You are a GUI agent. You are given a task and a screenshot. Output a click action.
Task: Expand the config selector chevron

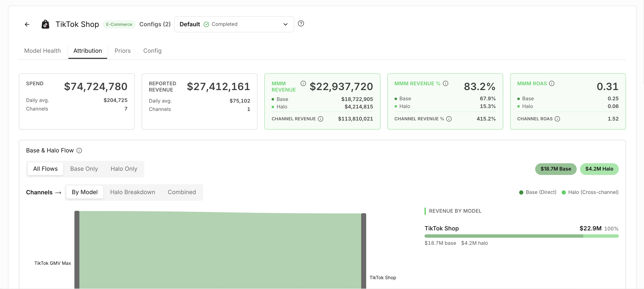286,24
